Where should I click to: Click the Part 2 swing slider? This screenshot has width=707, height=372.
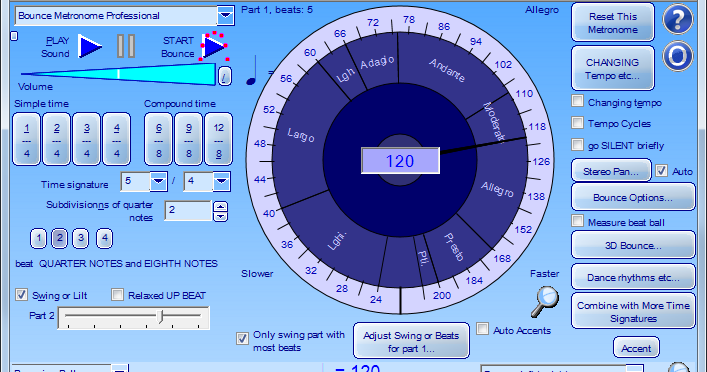pos(133,317)
